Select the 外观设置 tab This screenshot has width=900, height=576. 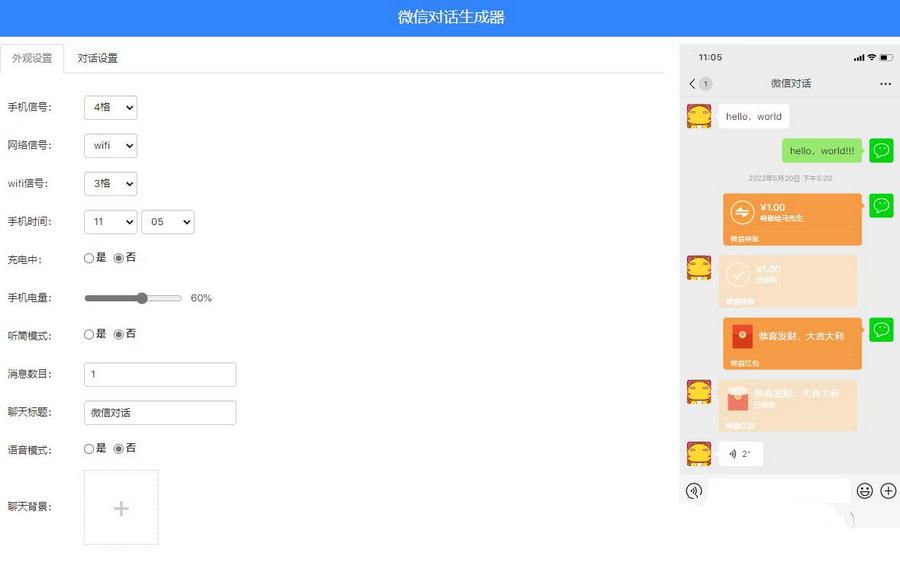coord(32,59)
